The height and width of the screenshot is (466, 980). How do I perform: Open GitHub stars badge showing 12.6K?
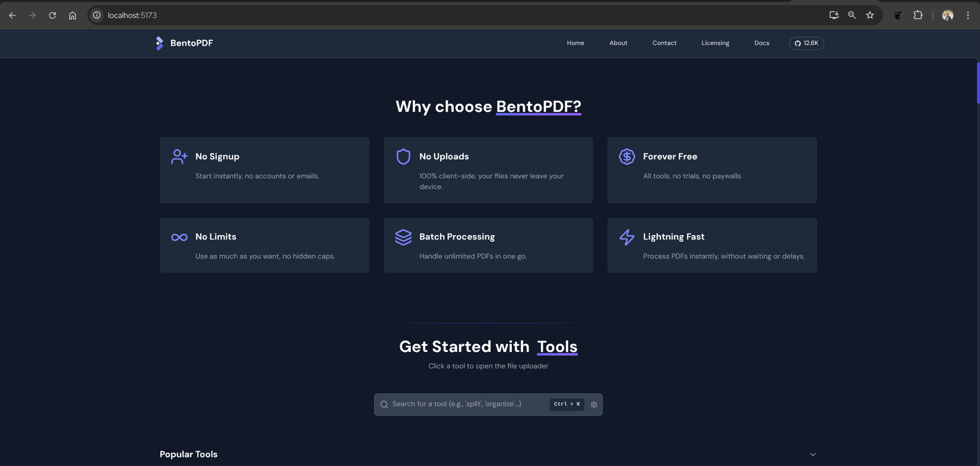[x=806, y=43]
